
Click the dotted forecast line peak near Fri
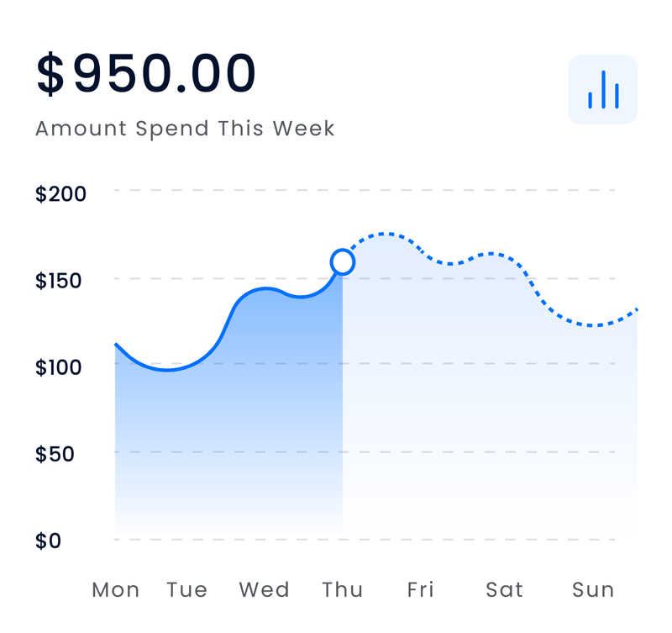point(385,234)
